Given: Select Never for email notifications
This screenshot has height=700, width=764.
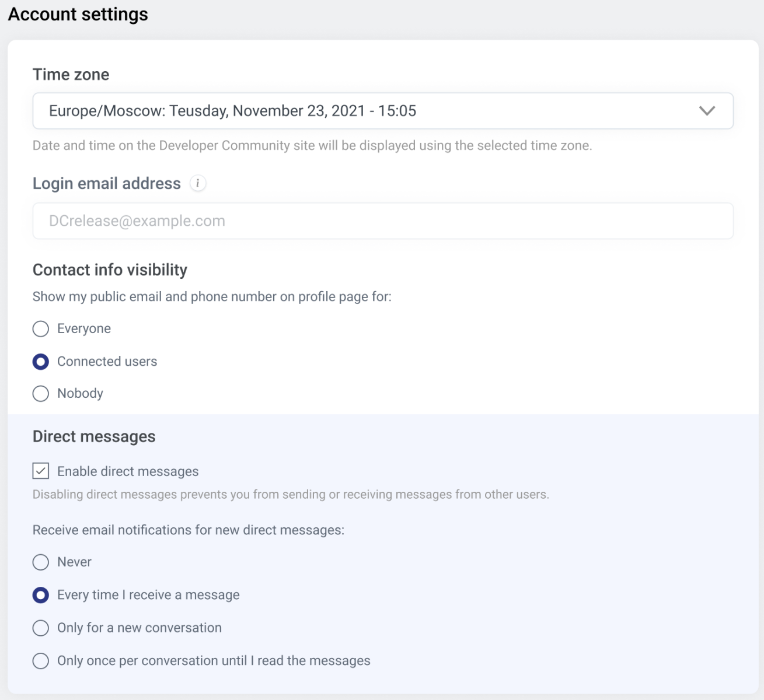Looking at the screenshot, I should [41, 562].
